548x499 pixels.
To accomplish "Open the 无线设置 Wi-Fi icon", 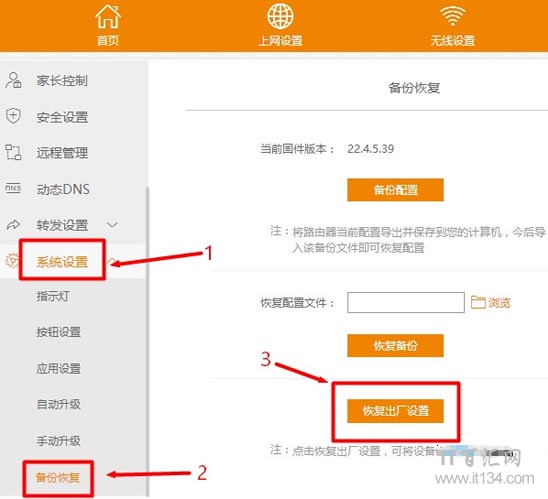I will (x=452, y=16).
